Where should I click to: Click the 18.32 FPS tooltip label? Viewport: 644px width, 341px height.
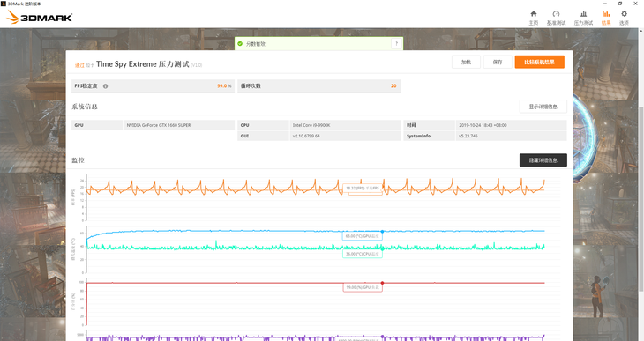click(363, 188)
